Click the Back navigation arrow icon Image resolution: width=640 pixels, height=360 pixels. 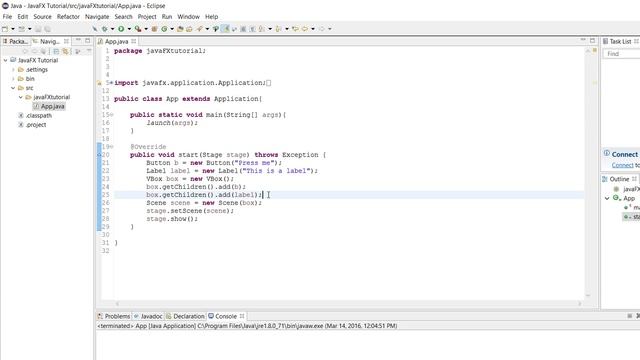[304, 29]
